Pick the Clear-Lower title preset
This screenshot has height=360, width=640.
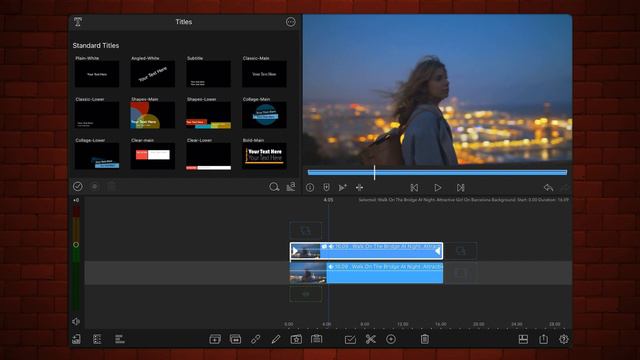209,156
